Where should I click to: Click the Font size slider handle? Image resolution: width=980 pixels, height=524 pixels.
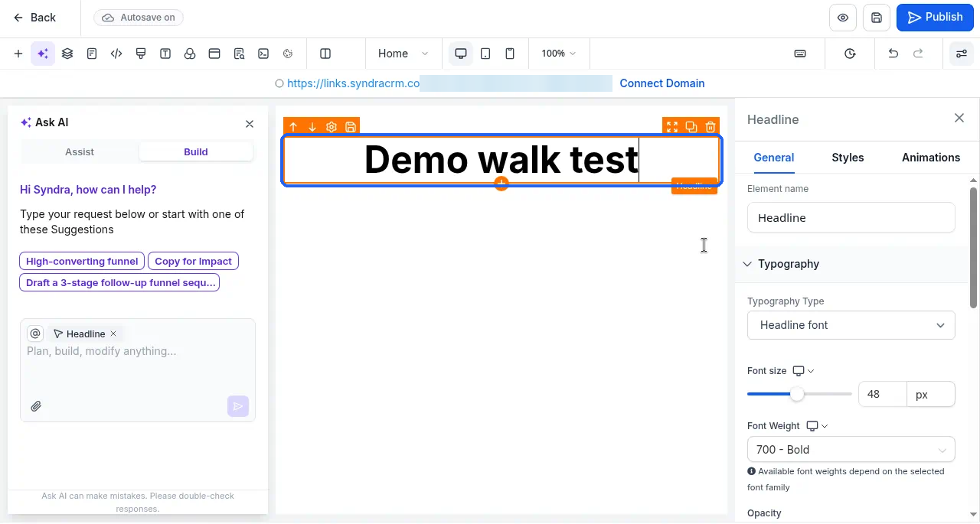797,394
